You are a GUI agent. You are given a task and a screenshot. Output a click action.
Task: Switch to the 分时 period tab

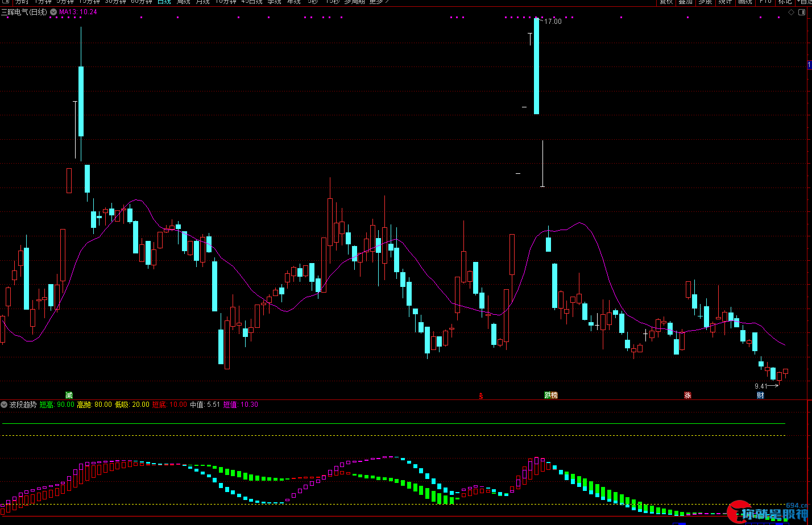[x=22, y=2]
